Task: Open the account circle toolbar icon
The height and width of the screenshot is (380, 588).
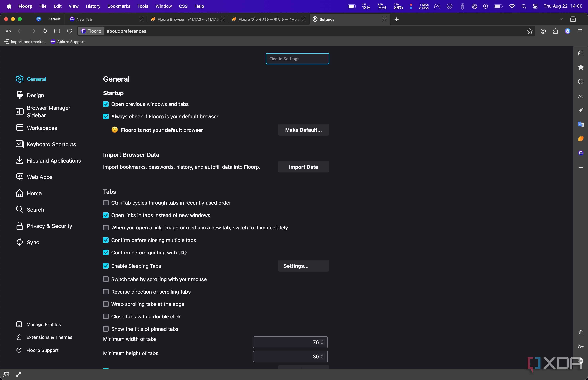Action: (543, 31)
